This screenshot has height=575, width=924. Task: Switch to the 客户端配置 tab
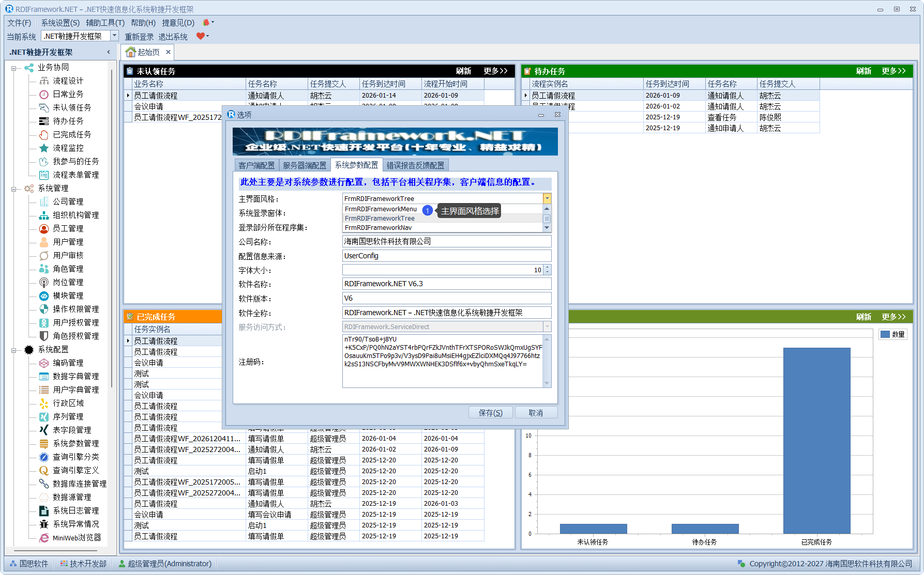[x=256, y=165]
